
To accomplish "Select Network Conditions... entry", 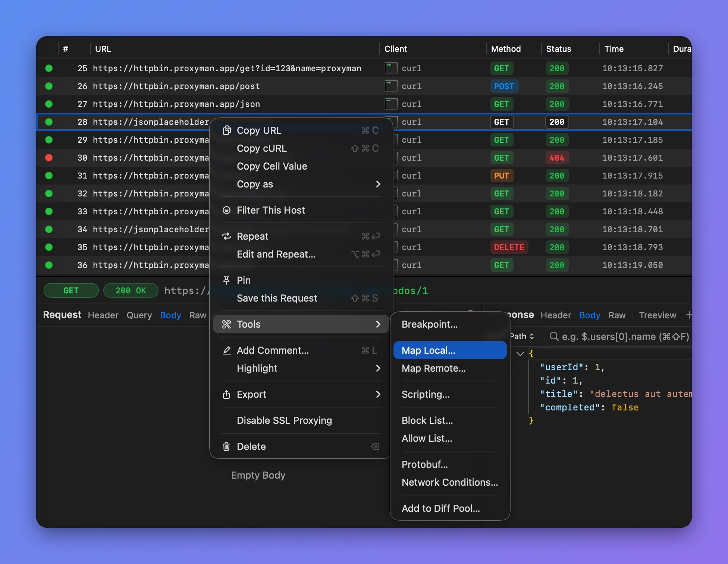I will pos(450,482).
